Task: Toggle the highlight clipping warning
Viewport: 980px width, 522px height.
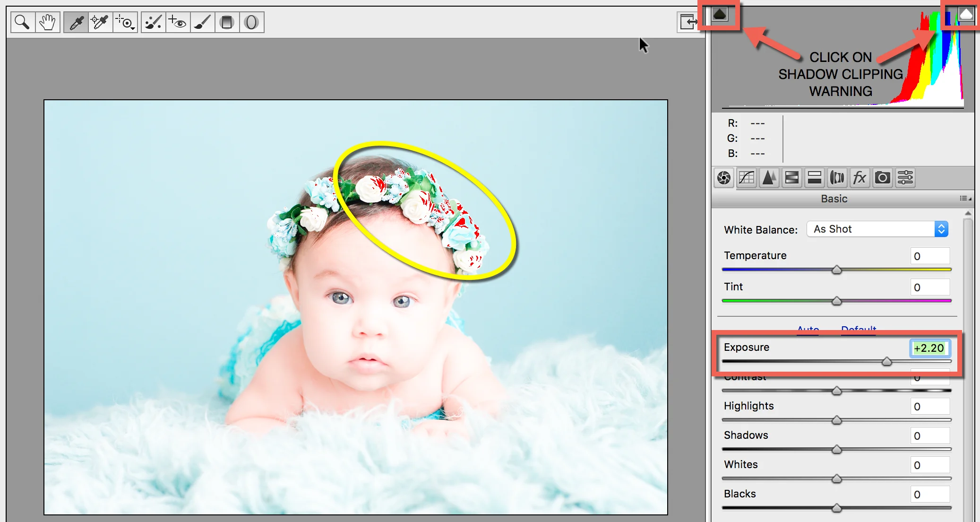Action: point(966,15)
